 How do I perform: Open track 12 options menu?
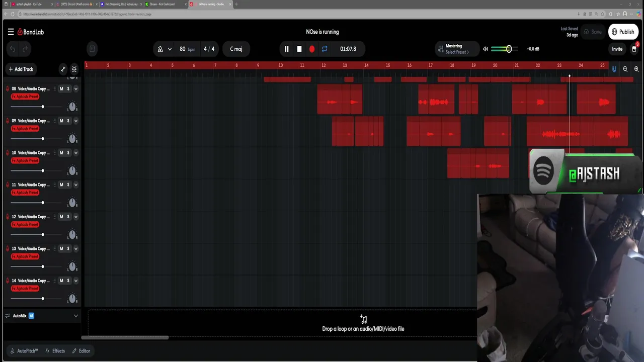click(55, 217)
